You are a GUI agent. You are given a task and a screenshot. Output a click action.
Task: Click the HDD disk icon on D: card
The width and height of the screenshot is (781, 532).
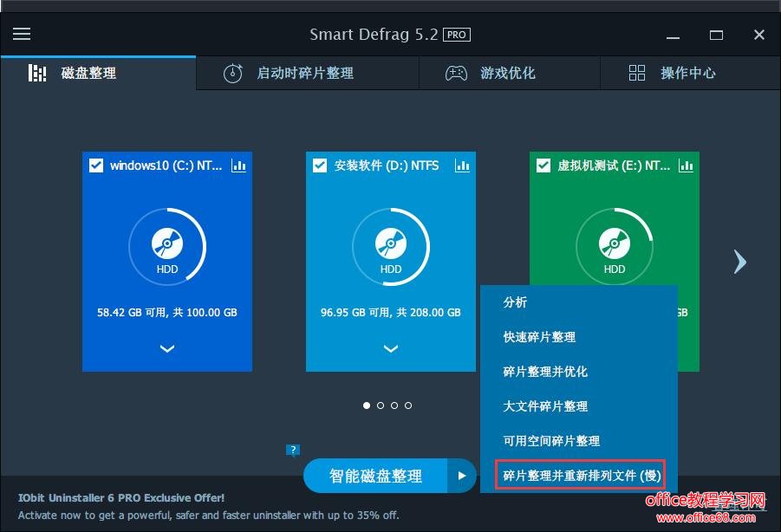point(391,243)
